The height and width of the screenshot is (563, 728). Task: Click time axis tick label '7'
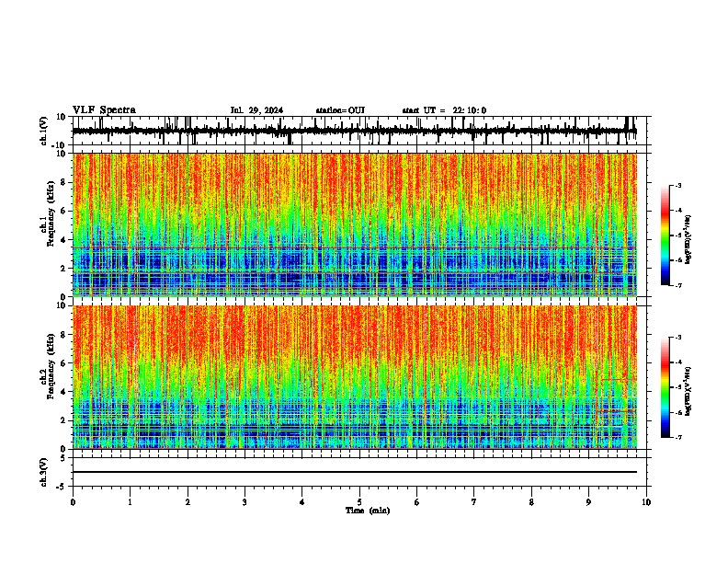(x=474, y=502)
